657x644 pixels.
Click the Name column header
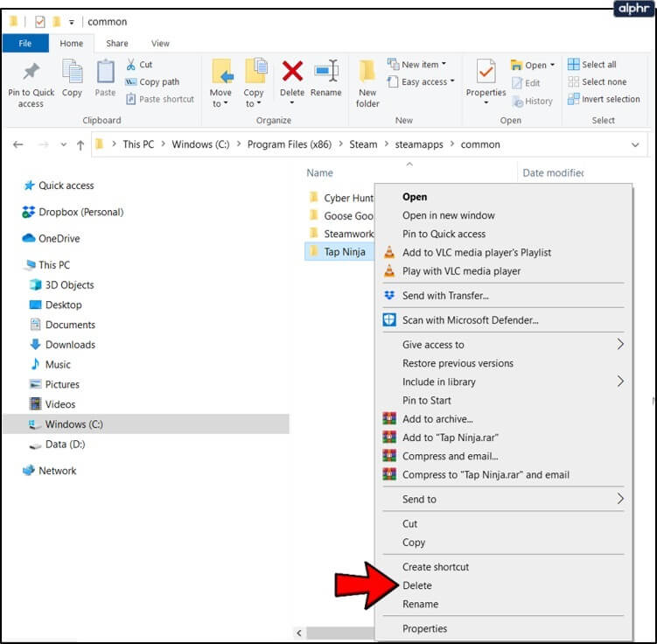(x=319, y=173)
